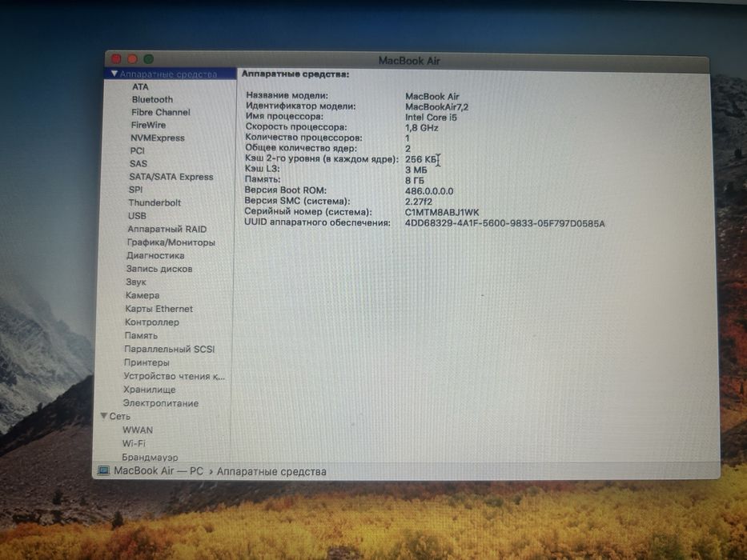Select Контроллер in the sidebar
Image resolution: width=747 pixels, height=560 pixels.
[x=152, y=322]
